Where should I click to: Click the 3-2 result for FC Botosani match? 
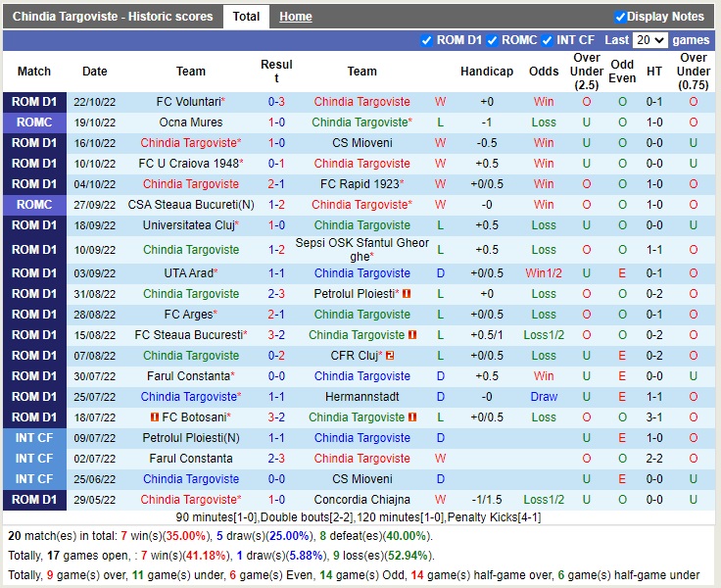click(276, 417)
